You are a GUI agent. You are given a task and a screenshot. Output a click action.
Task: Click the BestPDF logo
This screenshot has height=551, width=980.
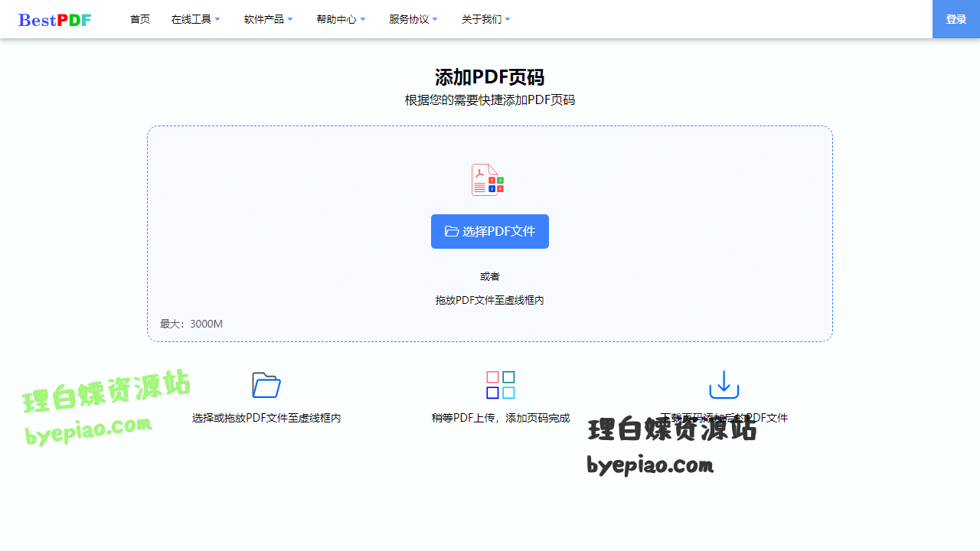tap(55, 20)
